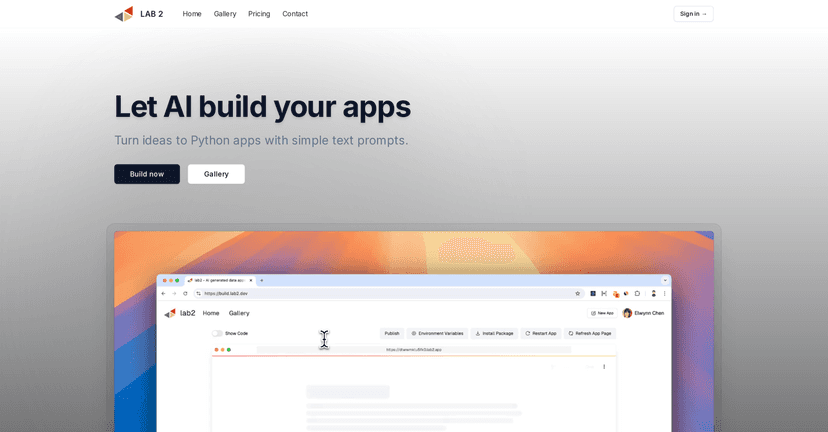
Task: Click the white Gallery button under headline
Action: click(216, 174)
